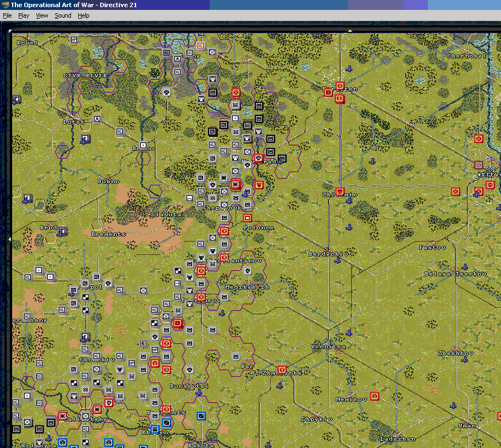Select the red infantry unit north of Kiev

[x=478, y=139]
